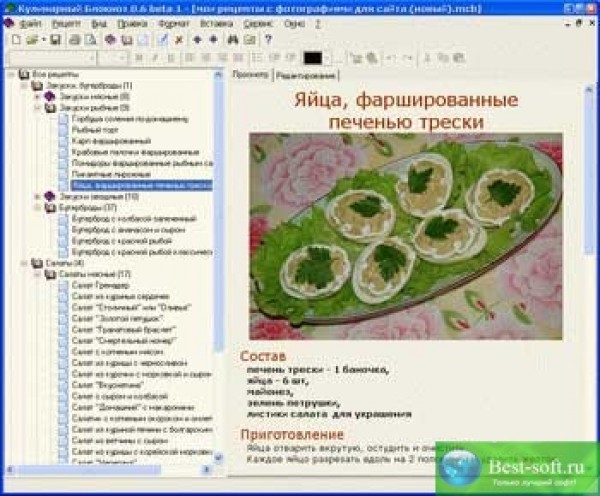
Task: Select 'Бутерброд с красной рыбой' recipe
Action: click(122, 241)
